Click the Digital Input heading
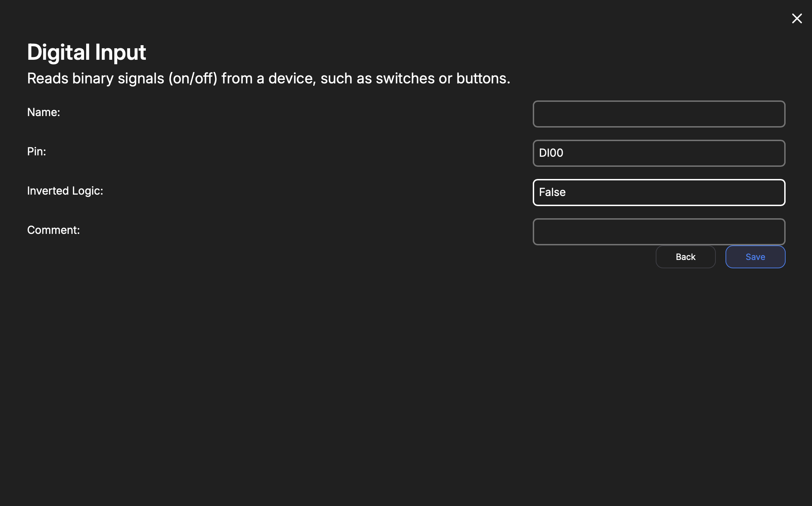Image resolution: width=812 pixels, height=506 pixels. point(86,52)
